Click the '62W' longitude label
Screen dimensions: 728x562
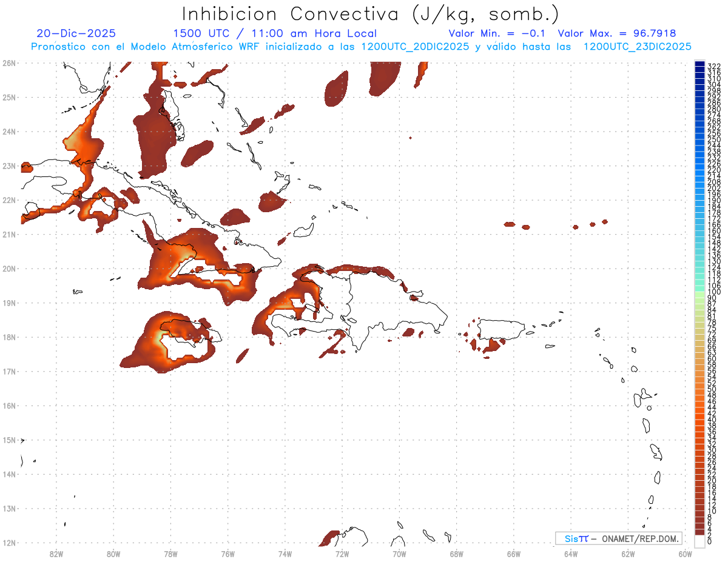(x=628, y=554)
